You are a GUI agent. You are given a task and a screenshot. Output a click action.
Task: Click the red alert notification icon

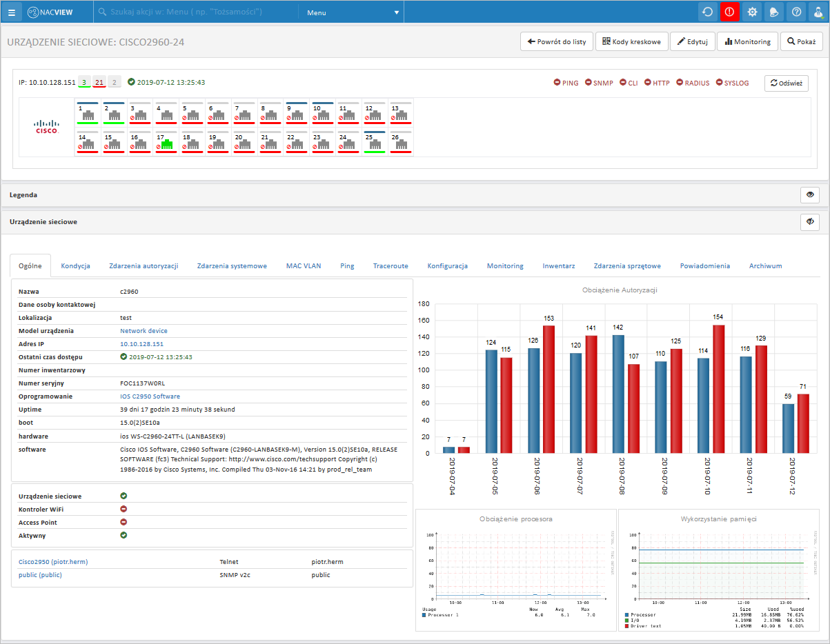tap(729, 12)
